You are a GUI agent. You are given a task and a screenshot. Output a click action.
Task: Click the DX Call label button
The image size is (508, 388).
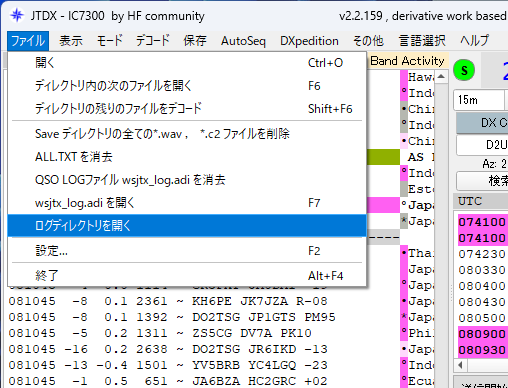tap(482, 123)
